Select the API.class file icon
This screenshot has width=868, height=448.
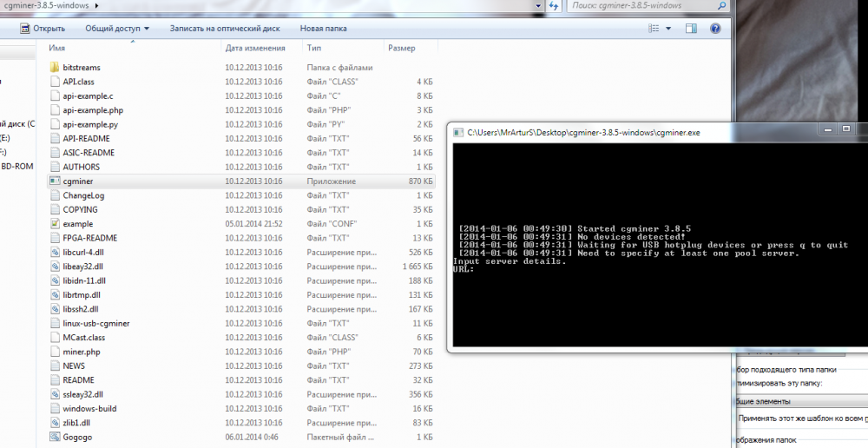coord(54,82)
